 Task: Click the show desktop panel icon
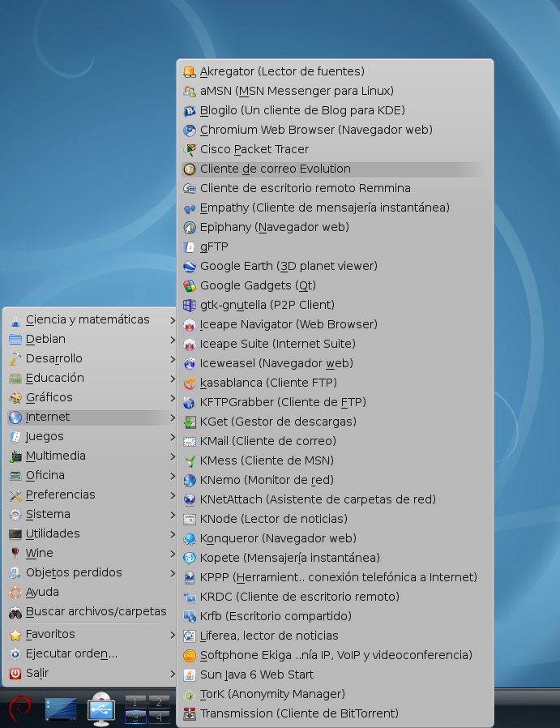coord(61,709)
